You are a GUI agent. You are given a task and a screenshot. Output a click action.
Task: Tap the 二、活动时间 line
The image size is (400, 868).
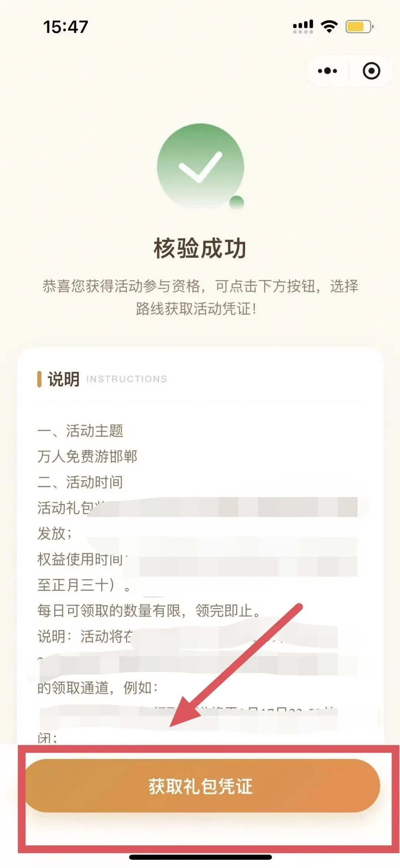pos(80,482)
